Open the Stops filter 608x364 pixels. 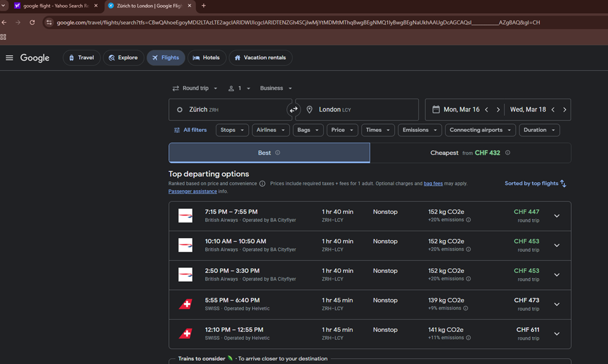(x=232, y=130)
